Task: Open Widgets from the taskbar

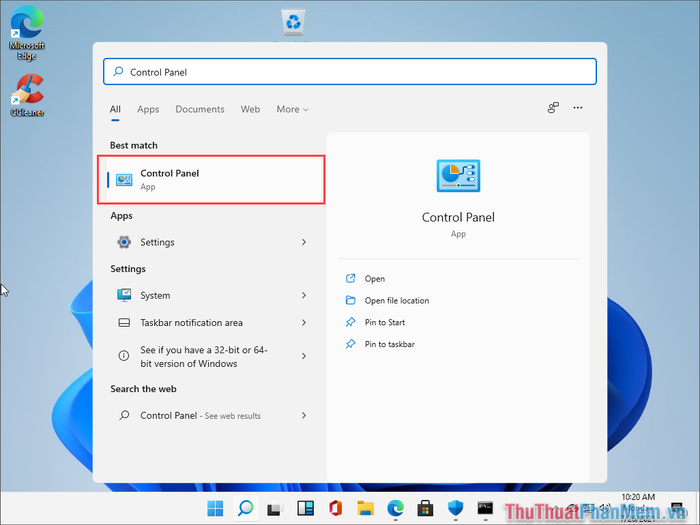Action: pyautogui.click(x=305, y=508)
